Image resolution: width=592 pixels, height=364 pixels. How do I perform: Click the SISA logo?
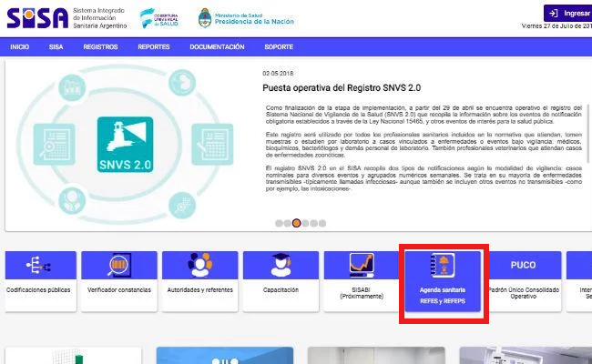click(x=37, y=17)
